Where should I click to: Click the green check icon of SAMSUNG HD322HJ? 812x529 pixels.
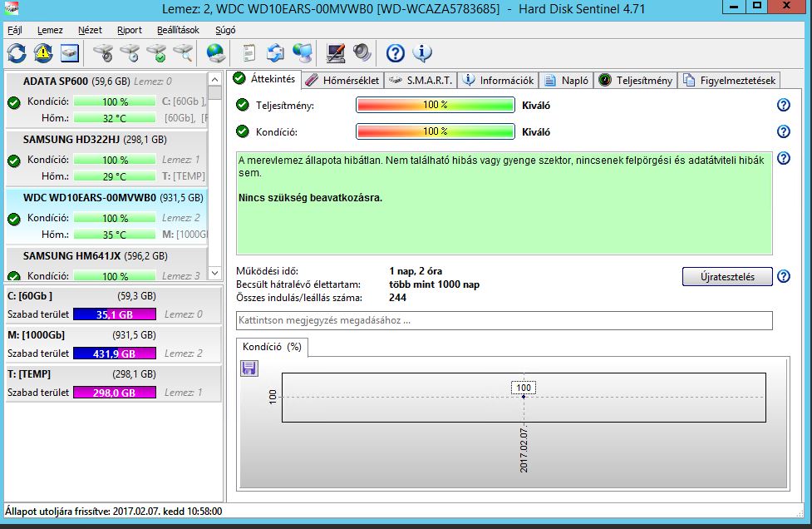click(x=14, y=161)
